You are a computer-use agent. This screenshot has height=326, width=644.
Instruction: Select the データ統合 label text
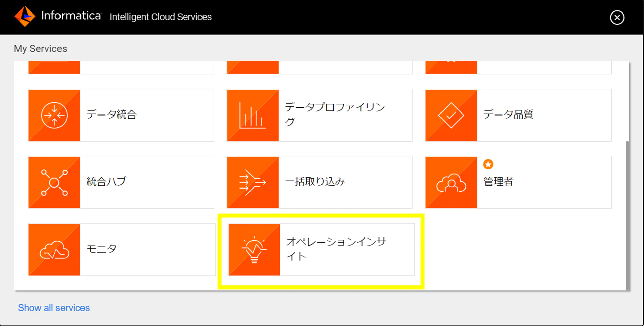click(x=111, y=115)
